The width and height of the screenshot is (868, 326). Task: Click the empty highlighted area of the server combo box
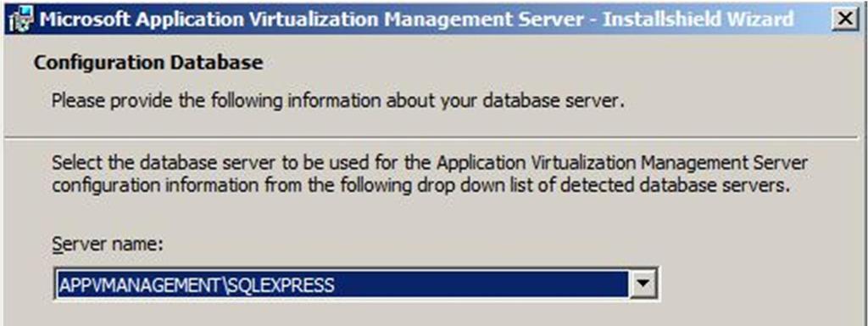click(481, 284)
